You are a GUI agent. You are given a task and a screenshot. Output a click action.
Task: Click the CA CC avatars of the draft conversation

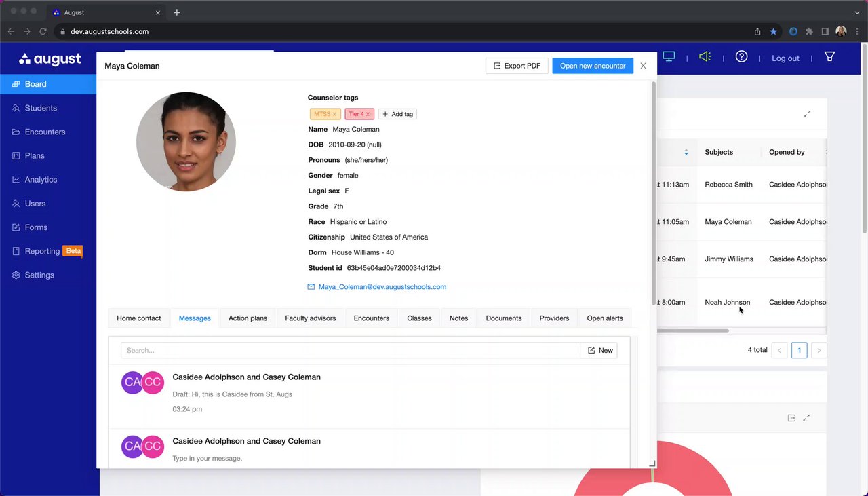pyautogui.click(x=142, y=383)
